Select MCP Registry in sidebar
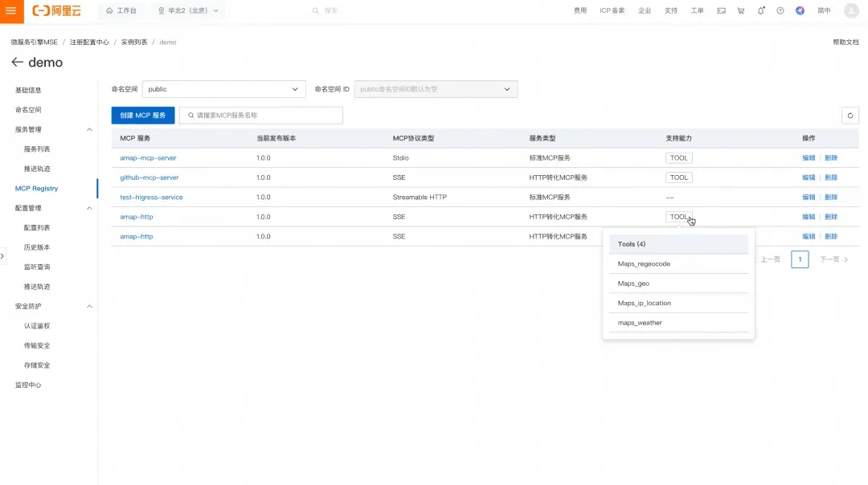The image size is (868, 485). pyautogui.click(x=36, y=189)
